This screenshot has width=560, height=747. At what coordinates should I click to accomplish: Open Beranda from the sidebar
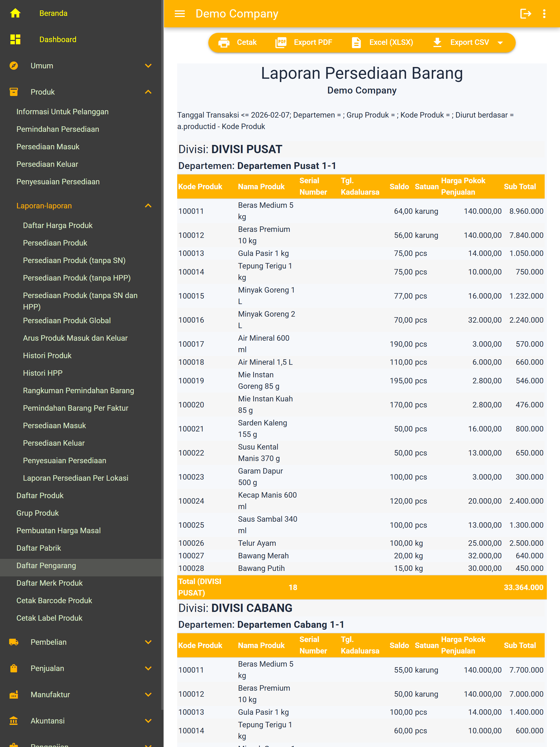[53, 13]
